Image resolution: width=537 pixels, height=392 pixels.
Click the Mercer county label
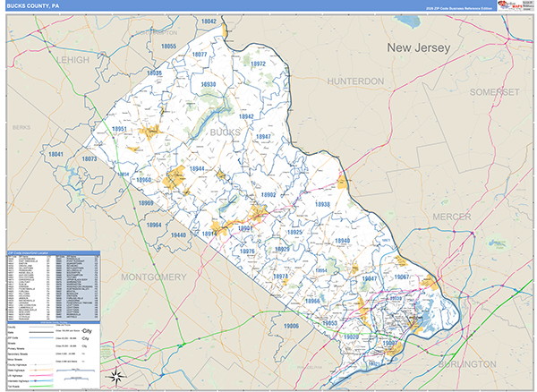pos(451,216)
